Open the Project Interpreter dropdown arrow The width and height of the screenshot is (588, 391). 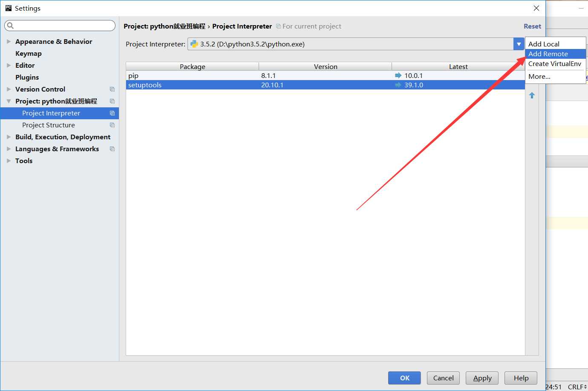click(519, 44)
